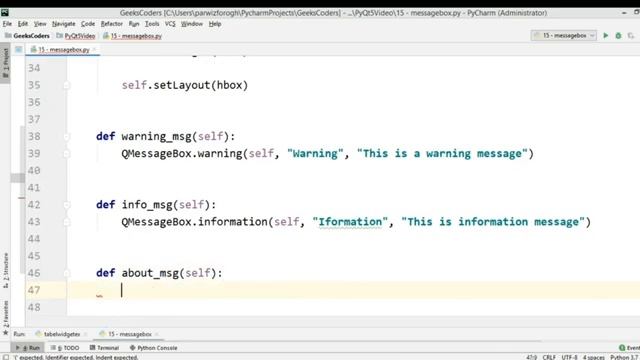Open the run configuration dropdown

tap(564, 36)
